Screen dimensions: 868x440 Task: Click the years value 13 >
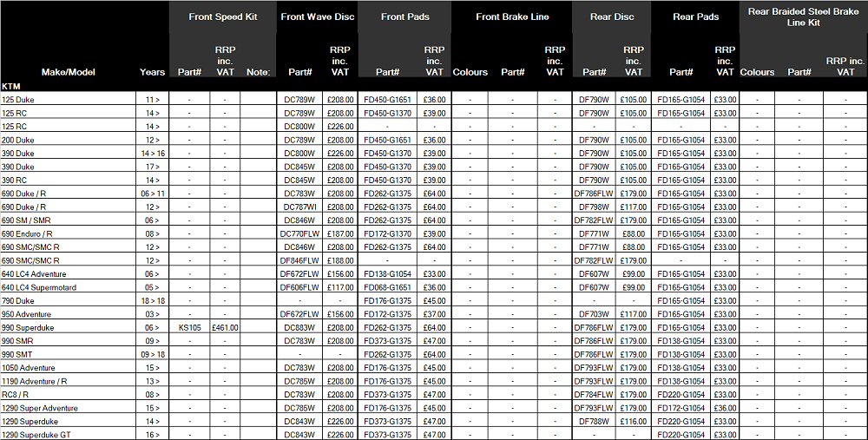point(152,381)
